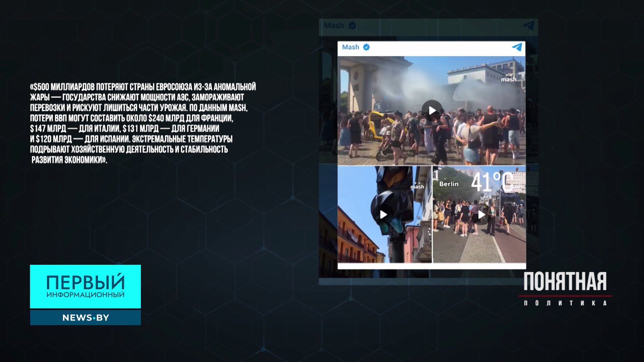Click the Berlin location label
Image resolution: width=644 pixels, height=362 pixels.
[x=449, y=184]
